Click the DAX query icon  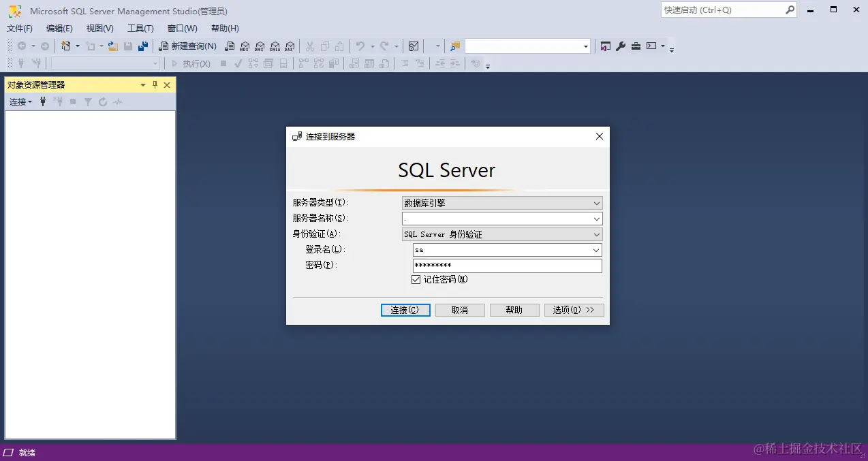click(x=290, y=46)
